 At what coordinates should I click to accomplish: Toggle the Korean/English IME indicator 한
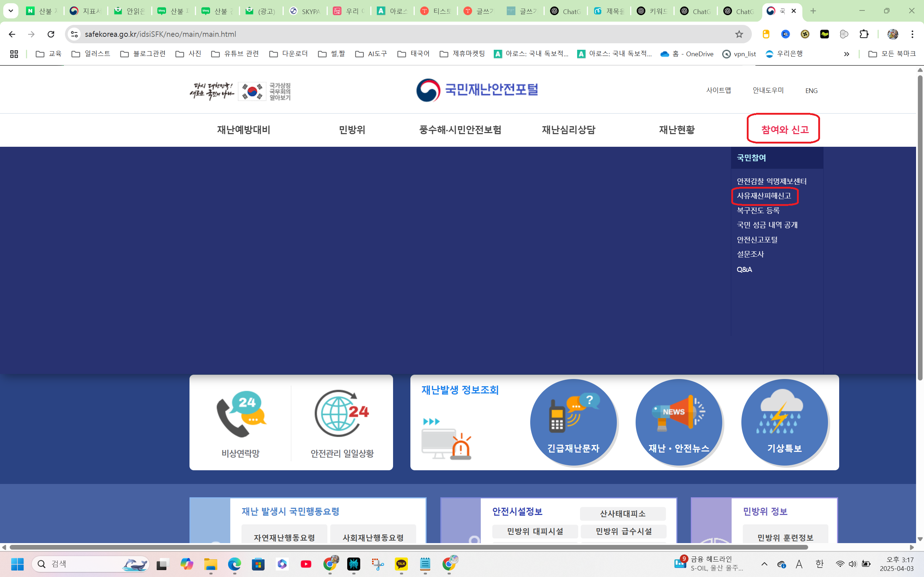pos(819,564)
